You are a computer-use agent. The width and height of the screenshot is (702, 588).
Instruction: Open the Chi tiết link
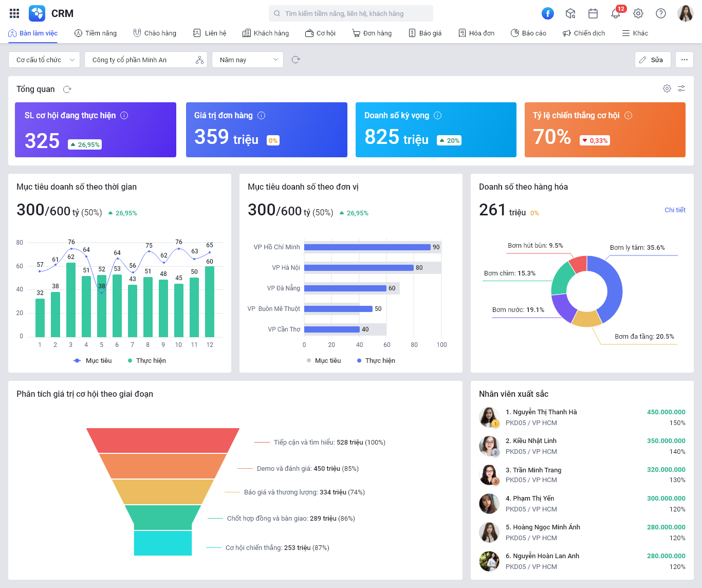(675, 210)
